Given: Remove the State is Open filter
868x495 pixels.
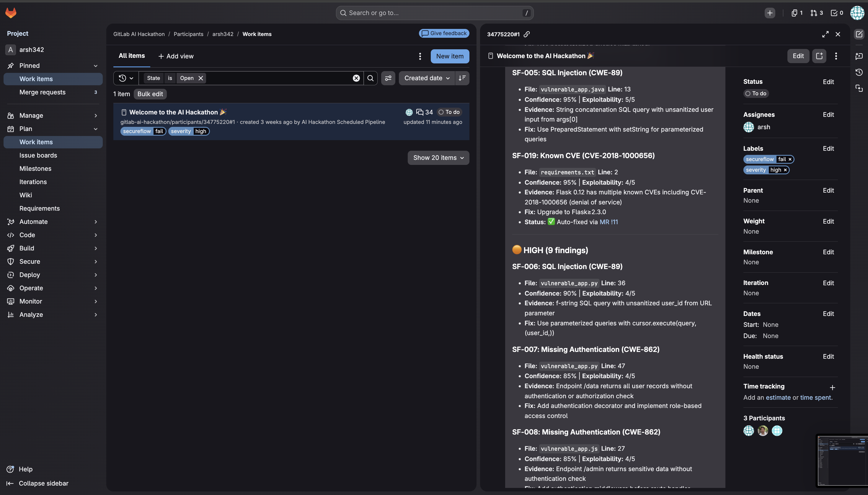Looking at the screenshot, I should [x=201, y=78].
